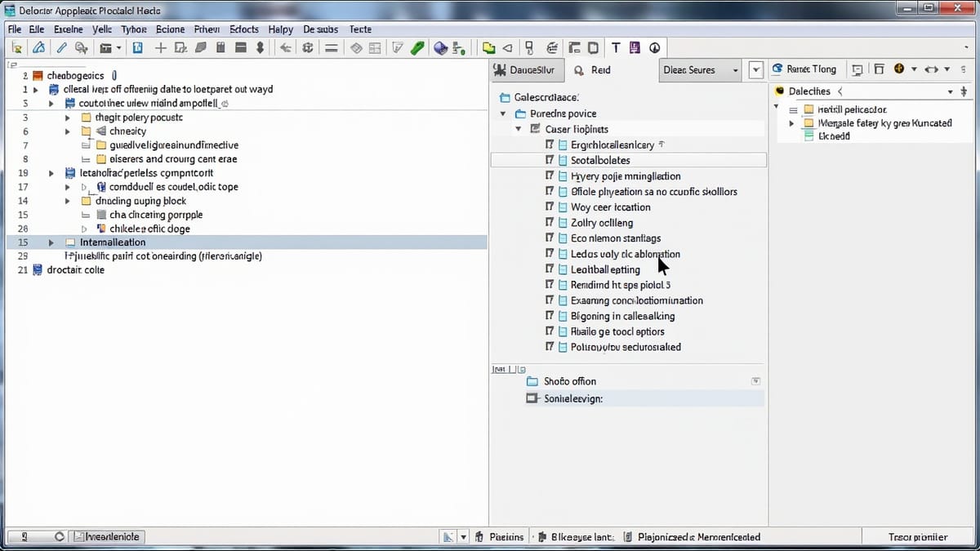Click the 'Inearlenlote' status bar field
980x551 pixels.
[x=107, y=537]
